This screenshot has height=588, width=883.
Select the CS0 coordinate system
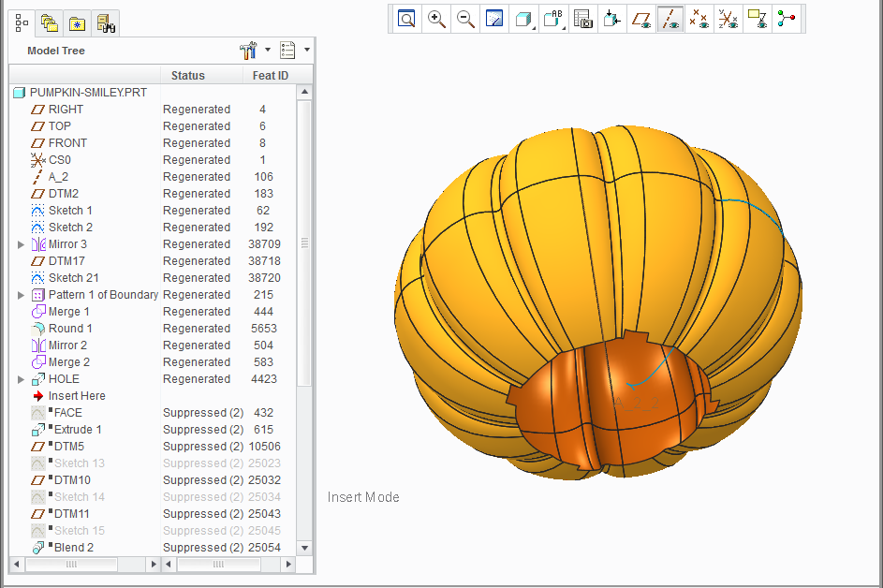point(51,160)
